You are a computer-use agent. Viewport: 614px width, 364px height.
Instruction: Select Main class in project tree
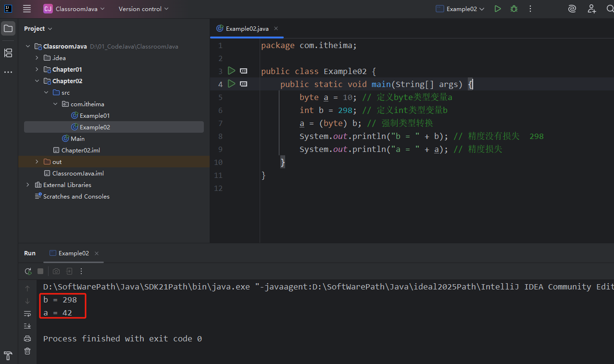point(77,139)
